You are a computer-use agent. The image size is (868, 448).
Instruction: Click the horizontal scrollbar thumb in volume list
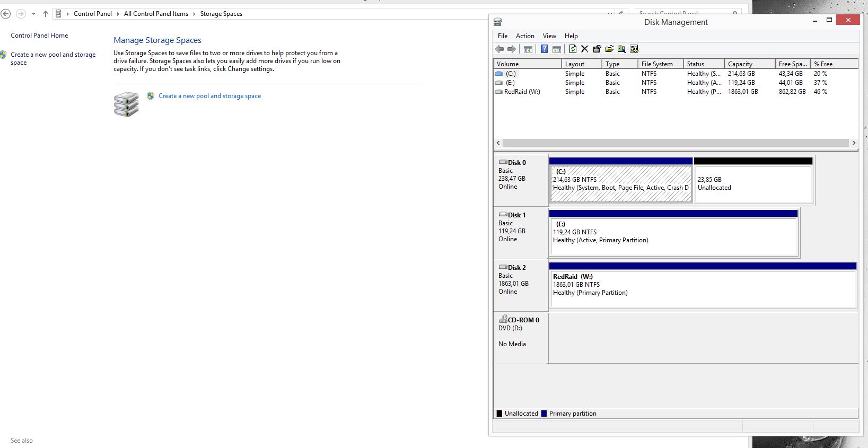(676, 143)
